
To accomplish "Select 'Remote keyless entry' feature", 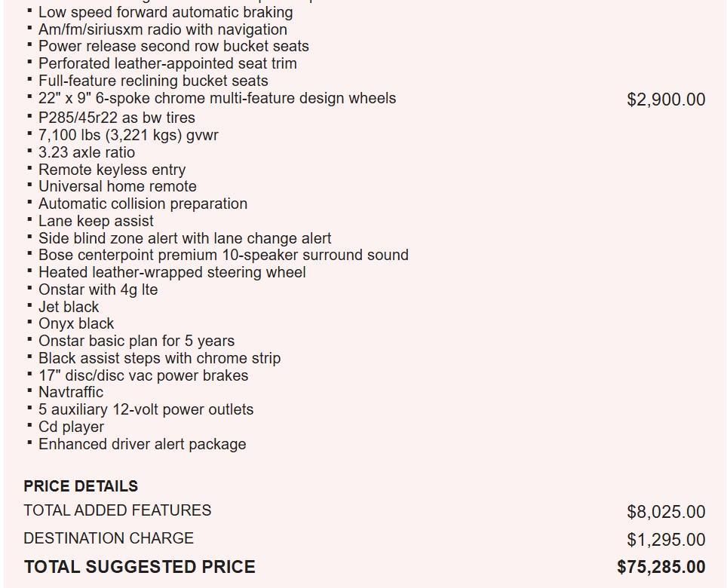I will pyautogui.click(x=112, y=170).
